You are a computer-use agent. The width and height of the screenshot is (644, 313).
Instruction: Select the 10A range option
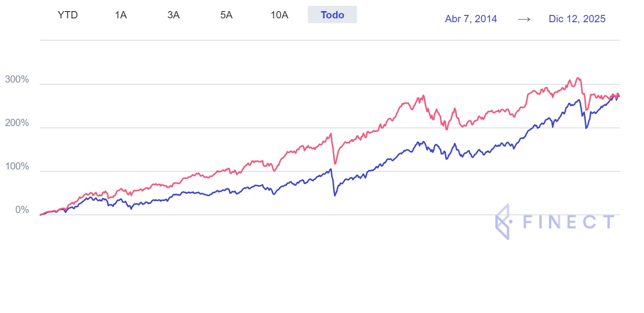click(x=280, y=15)
